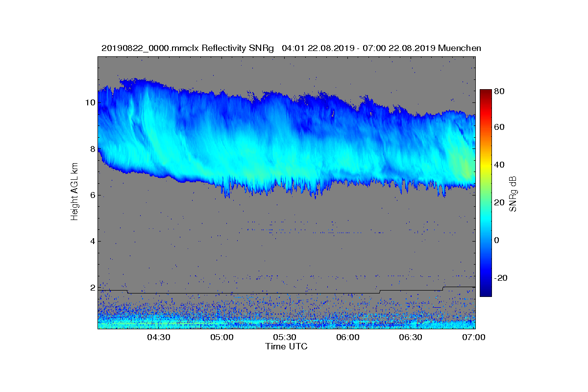
Task: Click the 04:30 time tick label
Action: [x=159, y=338]
